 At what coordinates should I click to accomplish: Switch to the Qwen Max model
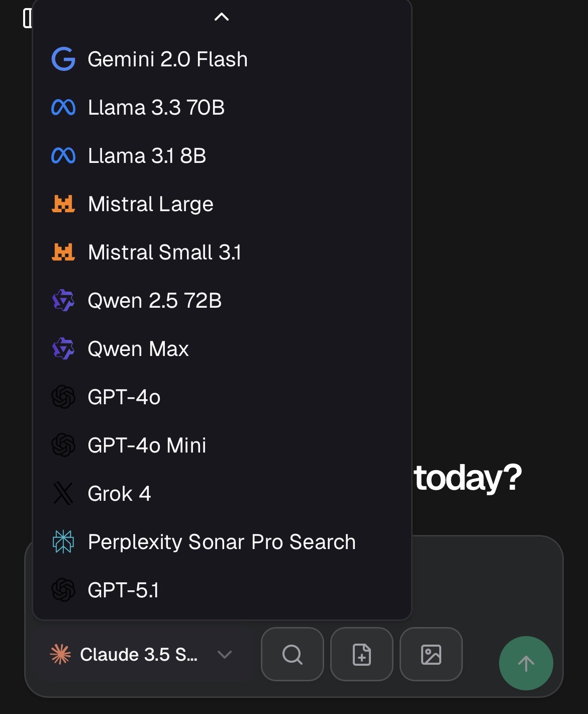pyautogui.click(x=138, y=349)
